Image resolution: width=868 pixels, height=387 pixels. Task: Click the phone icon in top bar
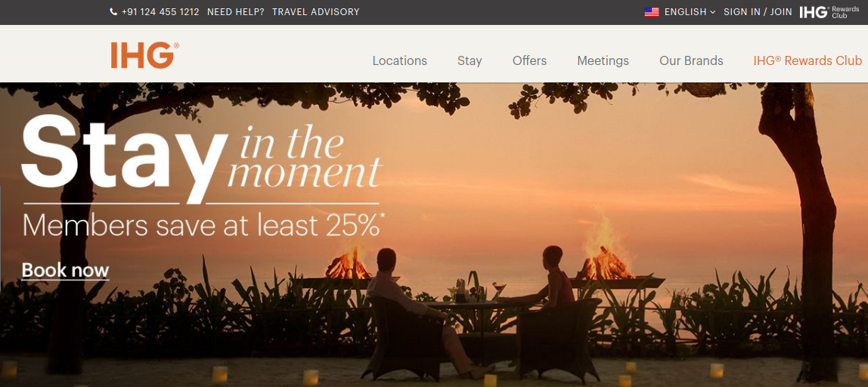coord(113,11)
